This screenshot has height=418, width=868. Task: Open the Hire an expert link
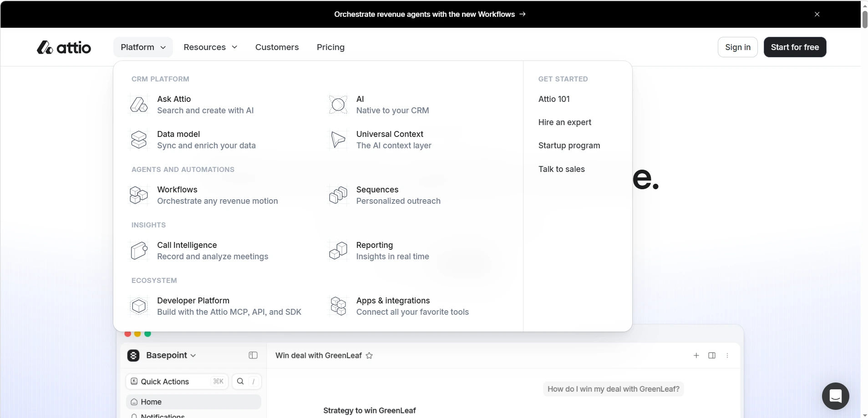point(564,122)
